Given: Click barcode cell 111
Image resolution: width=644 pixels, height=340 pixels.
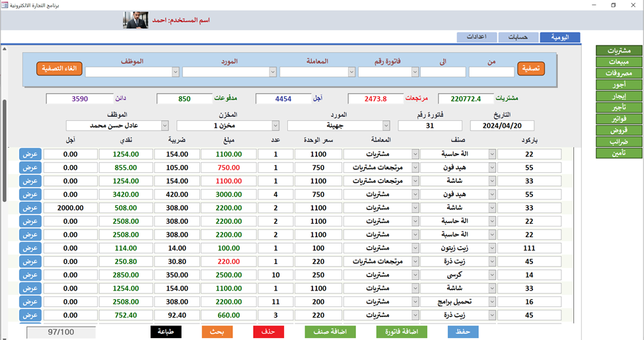Looking at the screenshot, I should pyautogui.click(x=529, y=248).
